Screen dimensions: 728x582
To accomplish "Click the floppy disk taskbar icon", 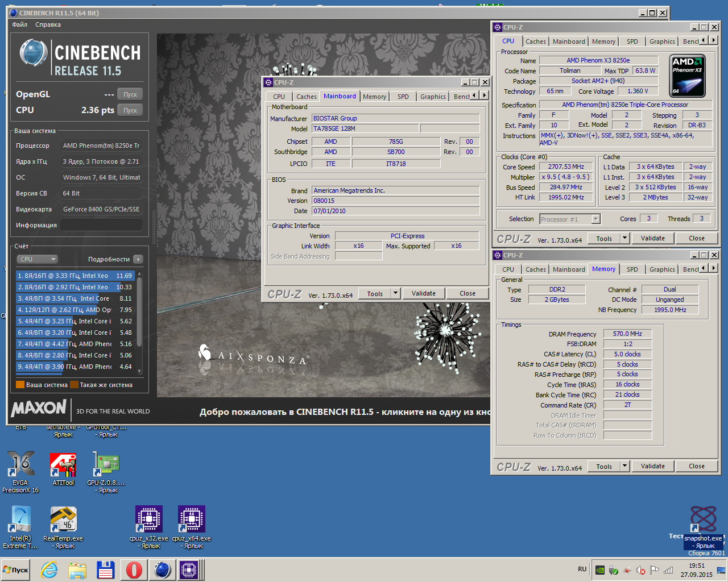I will click(x=106, y=570).
